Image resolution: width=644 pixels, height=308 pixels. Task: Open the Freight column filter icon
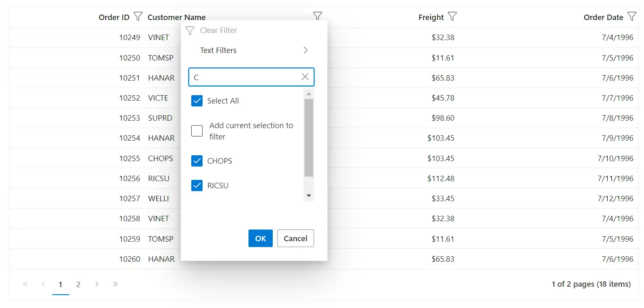[x=453, y=16]
